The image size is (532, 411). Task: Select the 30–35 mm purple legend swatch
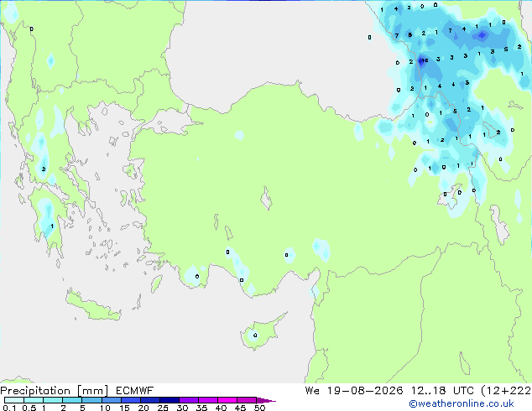[188, 400]
